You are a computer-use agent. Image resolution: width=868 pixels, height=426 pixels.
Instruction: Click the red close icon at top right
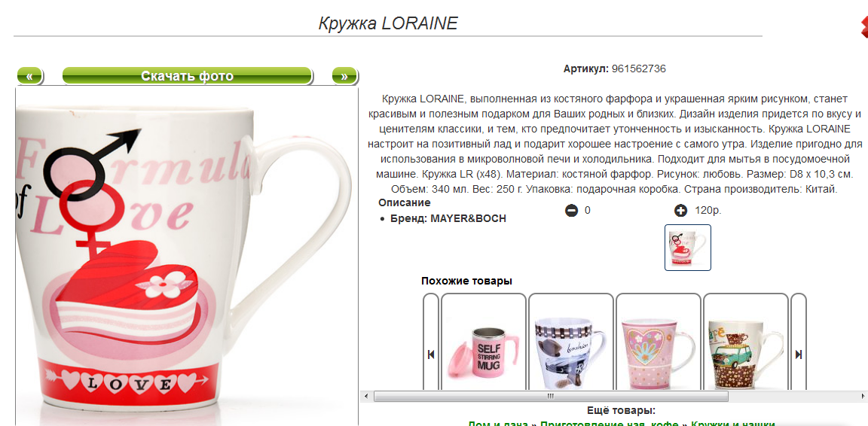pos(863,28)
